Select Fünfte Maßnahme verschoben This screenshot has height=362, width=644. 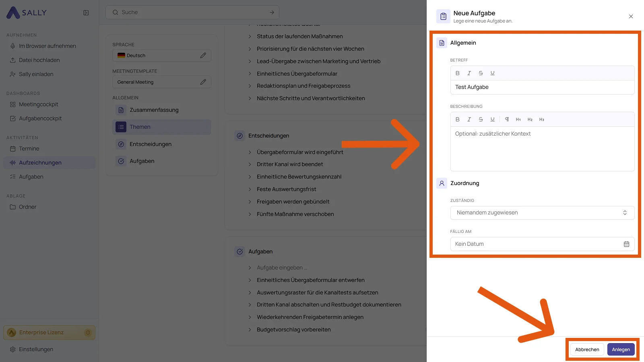click(295, 214)
